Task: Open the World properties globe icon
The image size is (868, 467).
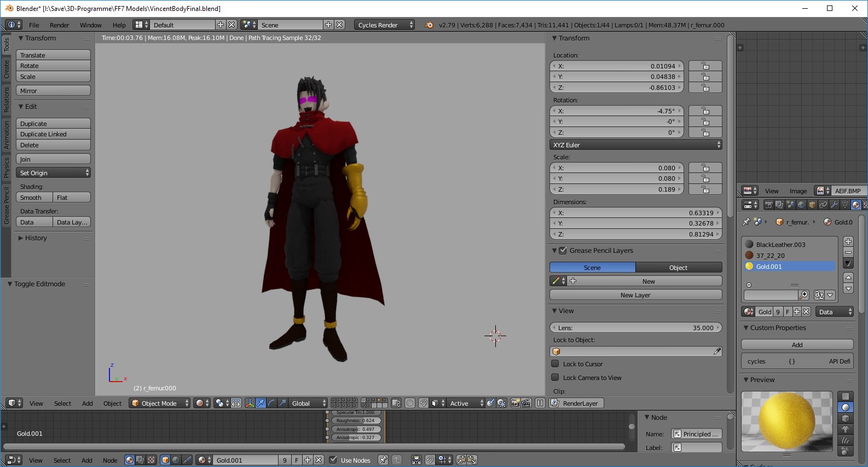Action: 801,205
